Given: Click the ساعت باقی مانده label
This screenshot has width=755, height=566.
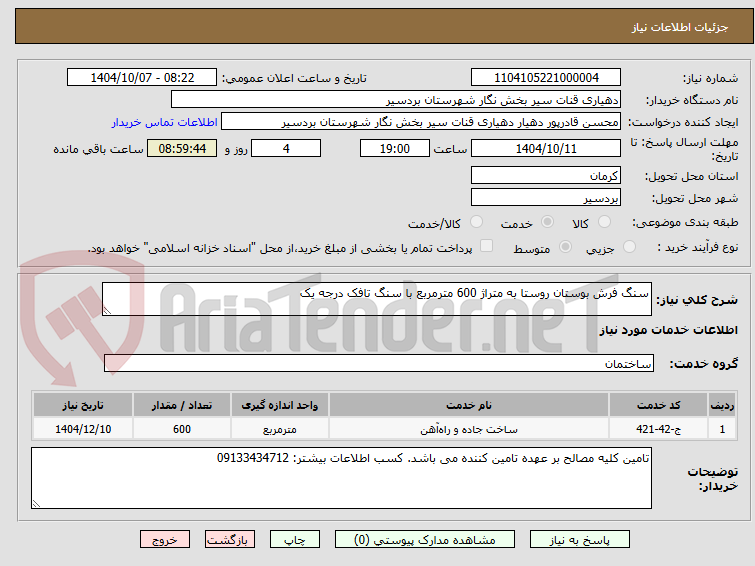Looking at the screenshot, I should [98, 149].
